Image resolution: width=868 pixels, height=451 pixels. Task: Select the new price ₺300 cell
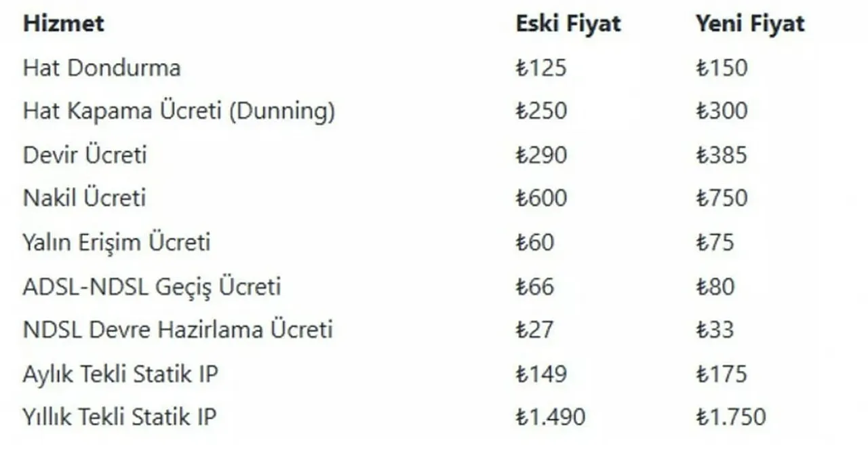tap(722, 111)
